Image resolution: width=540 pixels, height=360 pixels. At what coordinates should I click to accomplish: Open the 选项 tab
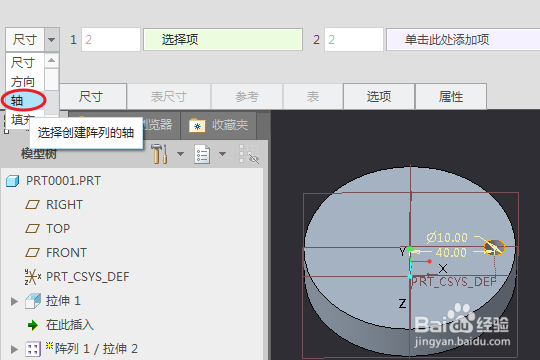[x=379, y=97]
